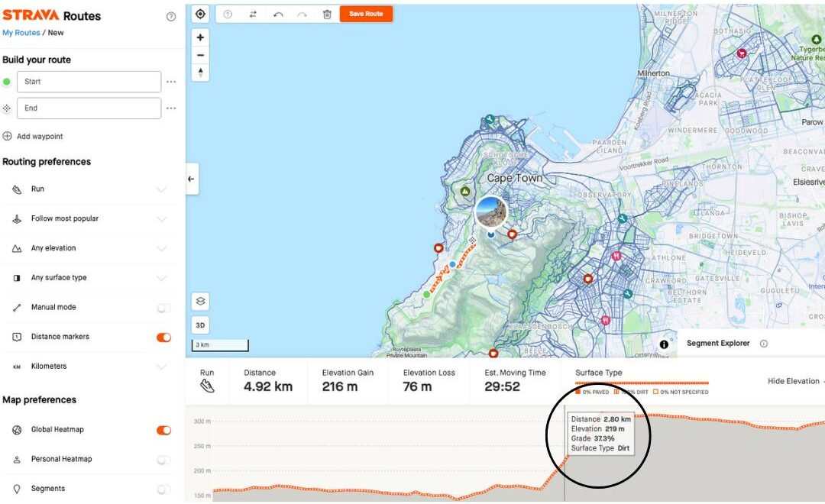Click the Strava logo

click(x=31, y=15)
